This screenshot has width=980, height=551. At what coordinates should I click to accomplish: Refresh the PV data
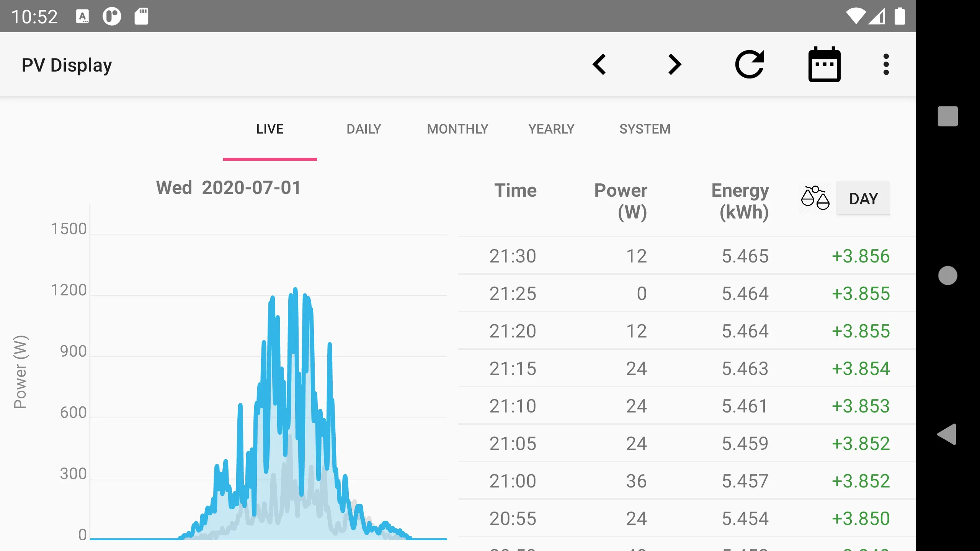click(x=749, y=64)
